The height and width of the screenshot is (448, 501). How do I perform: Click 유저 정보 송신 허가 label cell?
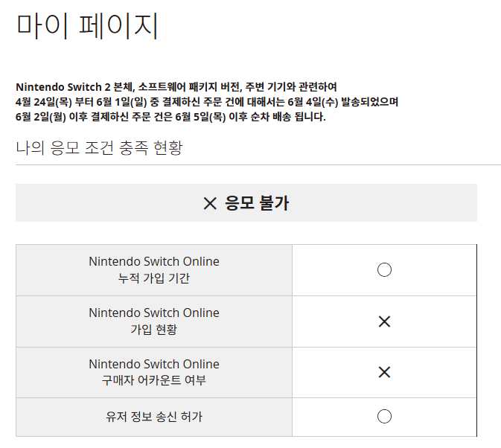tap(154, 417)
